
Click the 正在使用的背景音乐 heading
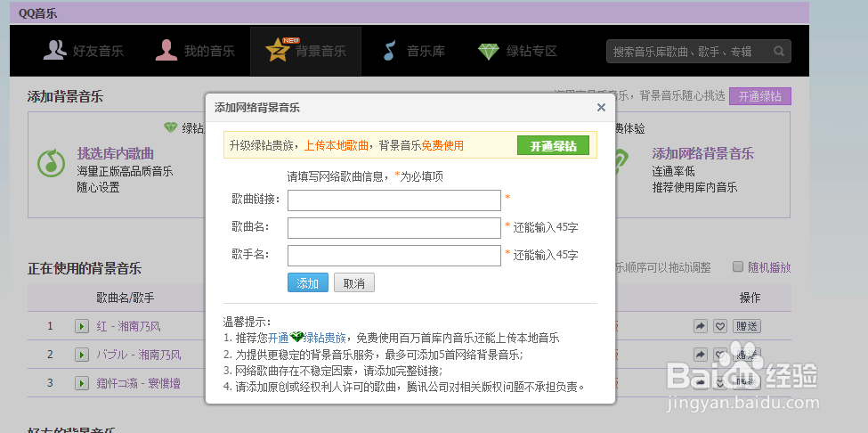point(85,269)
